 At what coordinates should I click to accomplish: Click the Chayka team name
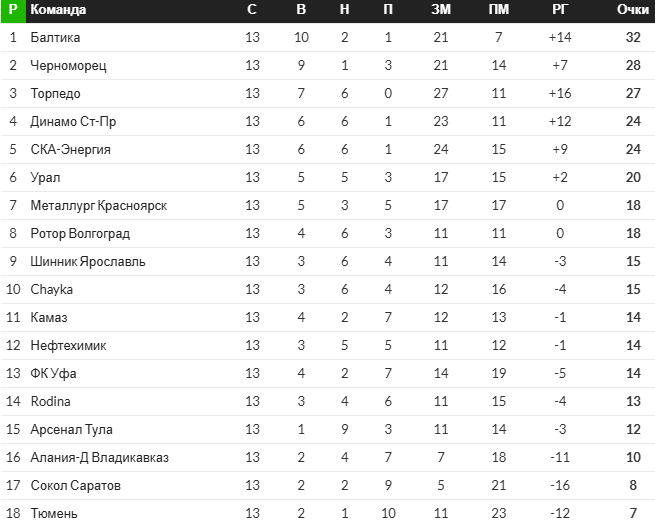tap(52, 290)
